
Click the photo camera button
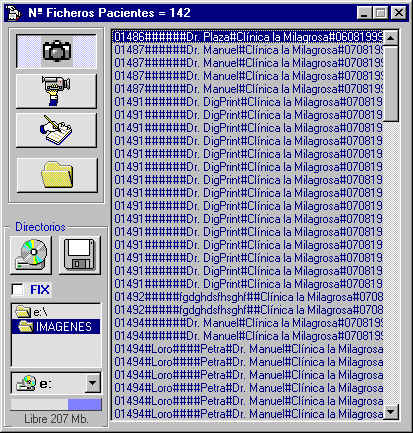56,51
